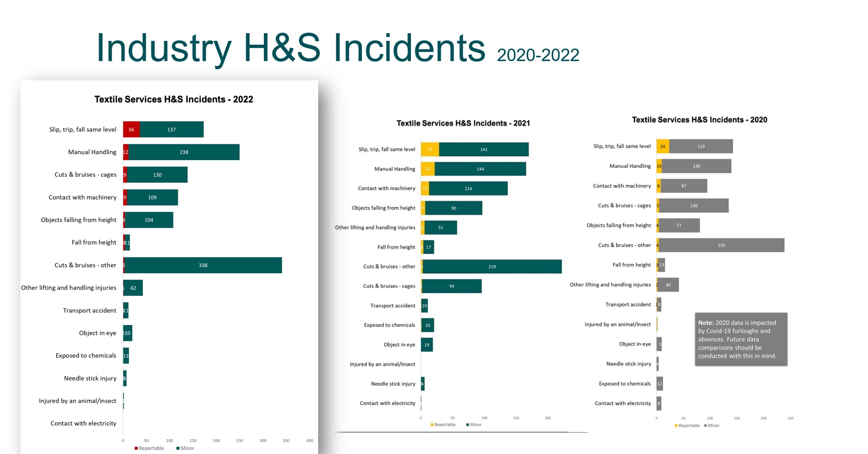Select the Reportable legend label under 2022 chart
868x454 pixels.
point(151,448)
